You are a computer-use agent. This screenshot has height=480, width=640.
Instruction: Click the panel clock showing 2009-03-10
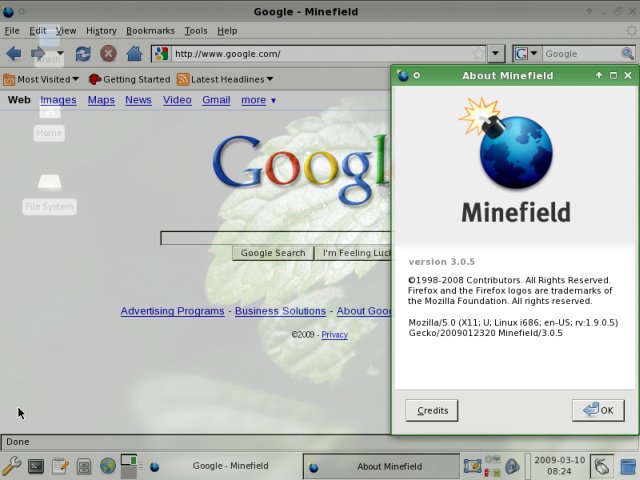click(559, 466)
